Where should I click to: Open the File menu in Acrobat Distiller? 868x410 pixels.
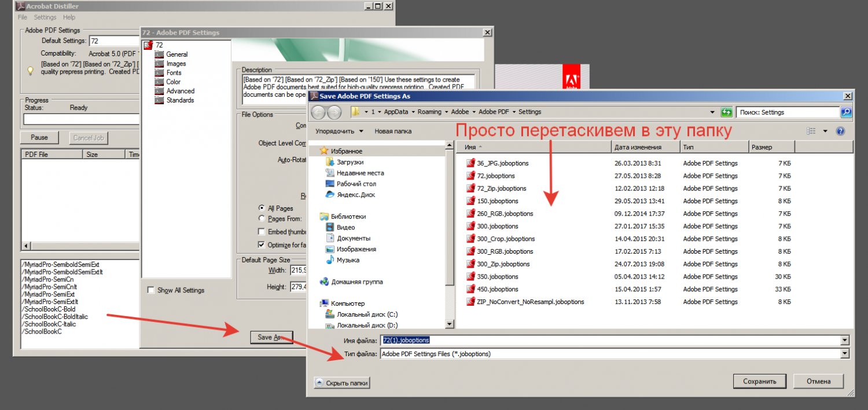pyautogui.click(x=23, y=17)
